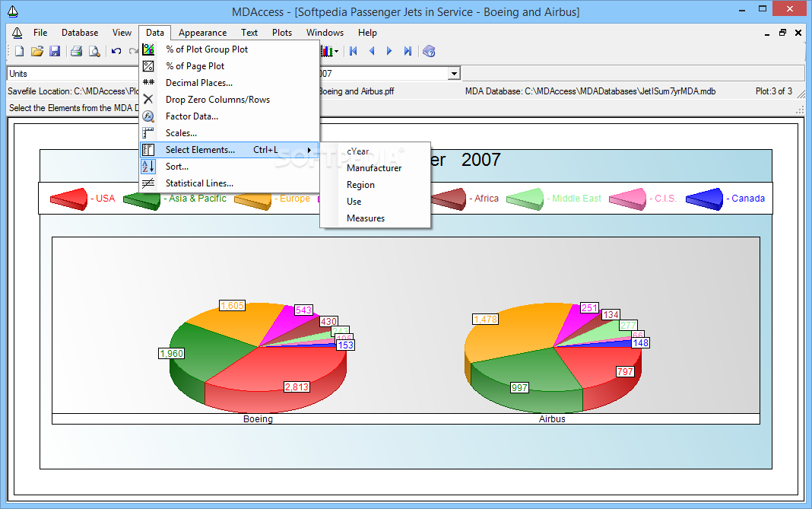The image size is (812, 509).
Task: Click the pink C.I.S. legend swatch
Action: click(x=628, y=199)
